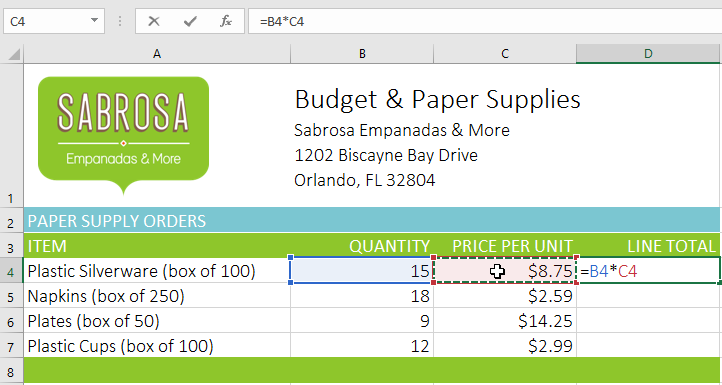722x385 pixels.
Task: Click the Sabrosa Empanadas & More logo
Action: pyautogui.click(x=123, y=135)
